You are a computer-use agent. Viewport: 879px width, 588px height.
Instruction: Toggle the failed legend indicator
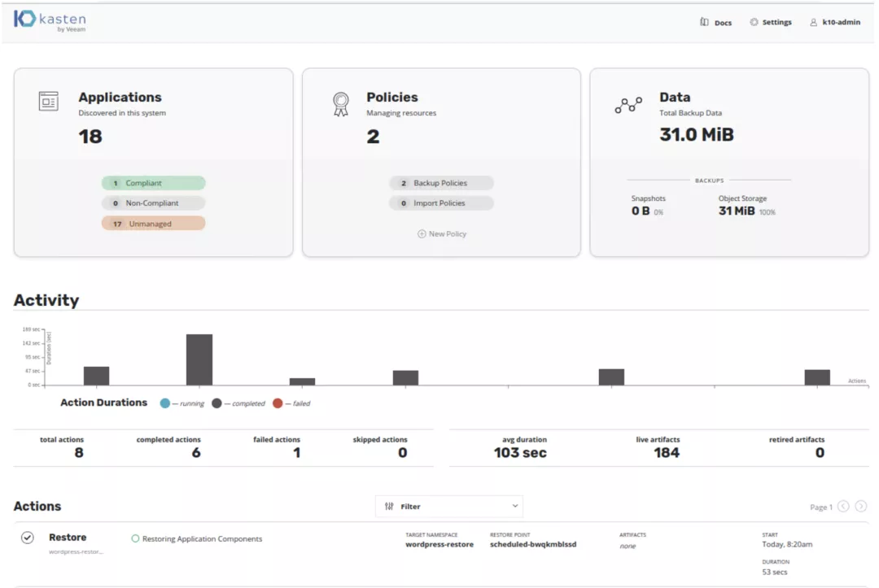pos(278,403)
